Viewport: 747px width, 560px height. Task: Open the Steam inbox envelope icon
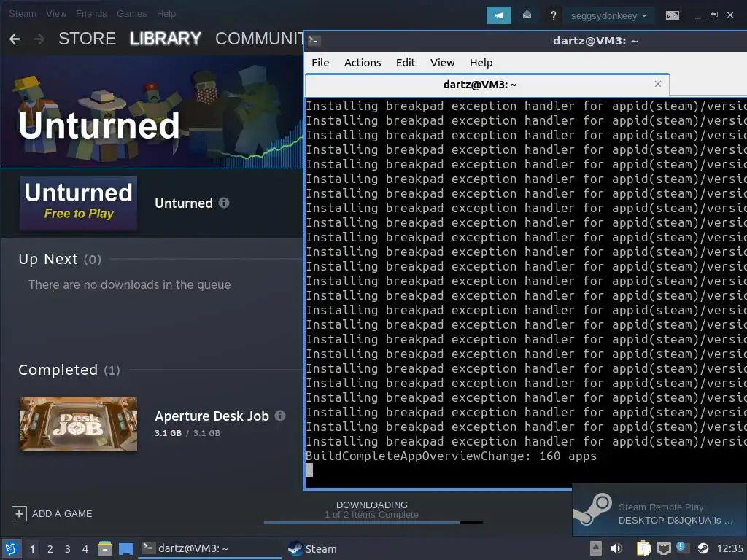pyautogui.click(x=527, y=15)
